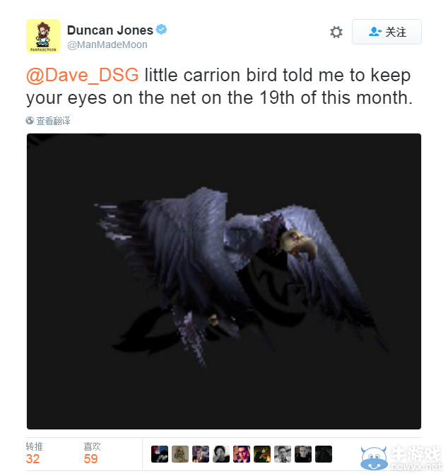
Task: Click the Duncan Jones display name
Action: (x=110, y=30)
